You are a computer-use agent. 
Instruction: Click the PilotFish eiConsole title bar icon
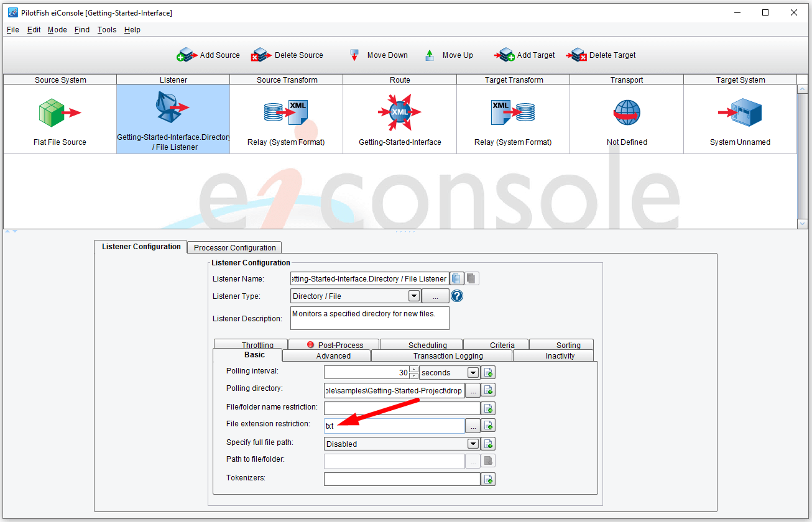point(12,12)
